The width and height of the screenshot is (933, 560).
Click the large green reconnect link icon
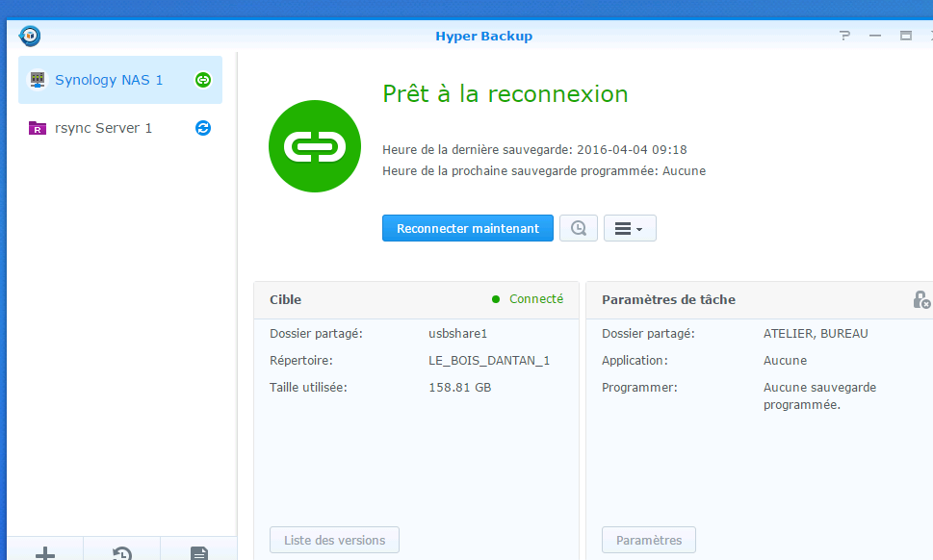coord(315,146)
